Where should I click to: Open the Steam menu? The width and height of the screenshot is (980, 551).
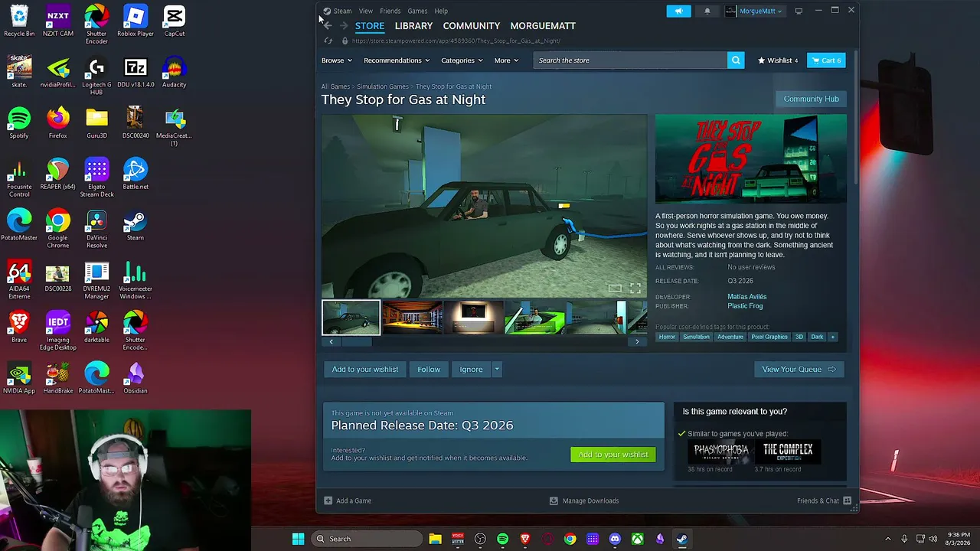pyautogui.click(x=342, y=11)
